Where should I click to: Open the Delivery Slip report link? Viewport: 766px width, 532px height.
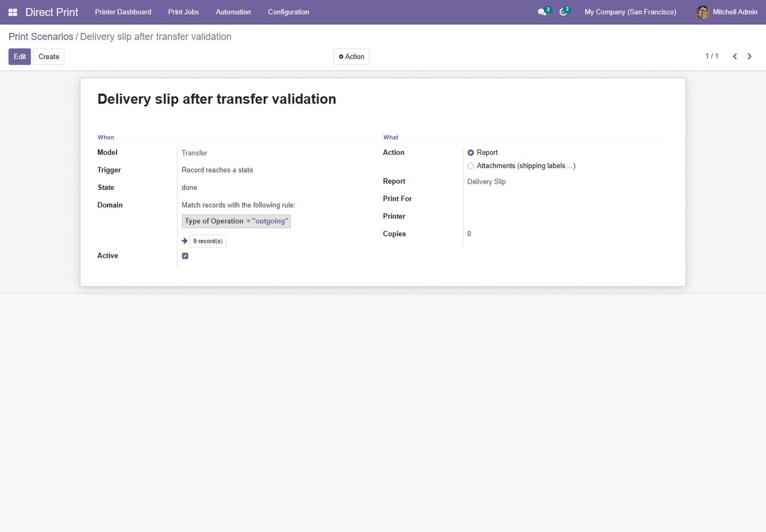[x=486, y=182]
